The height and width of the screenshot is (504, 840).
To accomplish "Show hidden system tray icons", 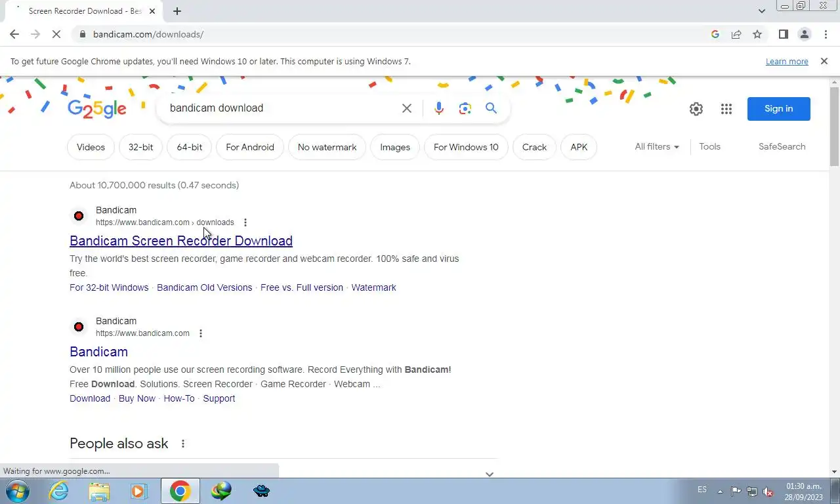I will 720,491.
